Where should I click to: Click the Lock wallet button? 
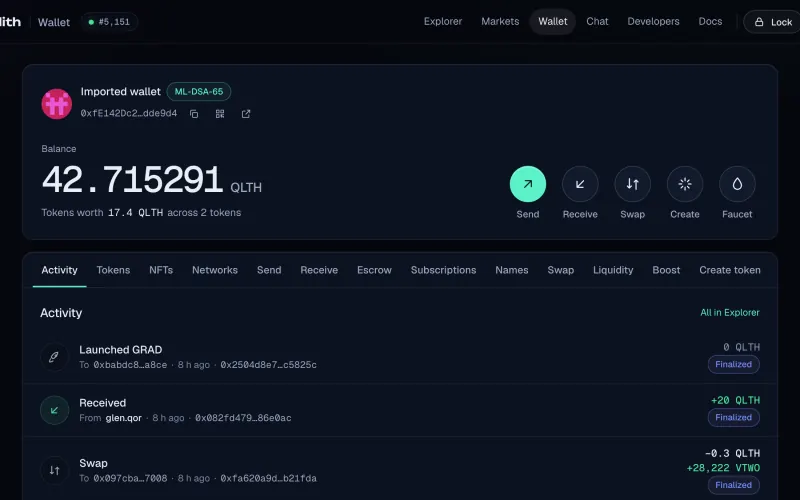click(773, 22)
